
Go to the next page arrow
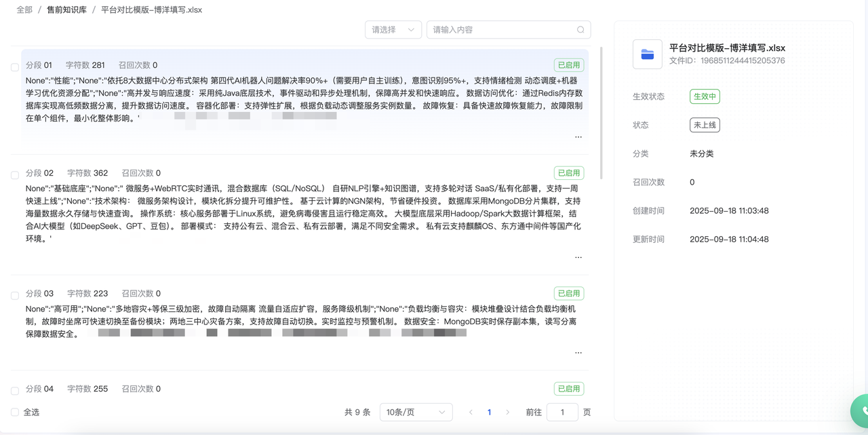click(507, 412)
